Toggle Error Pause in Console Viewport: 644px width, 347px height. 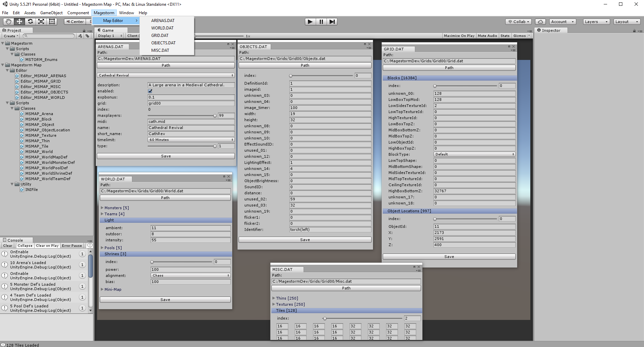click(72, 245)
